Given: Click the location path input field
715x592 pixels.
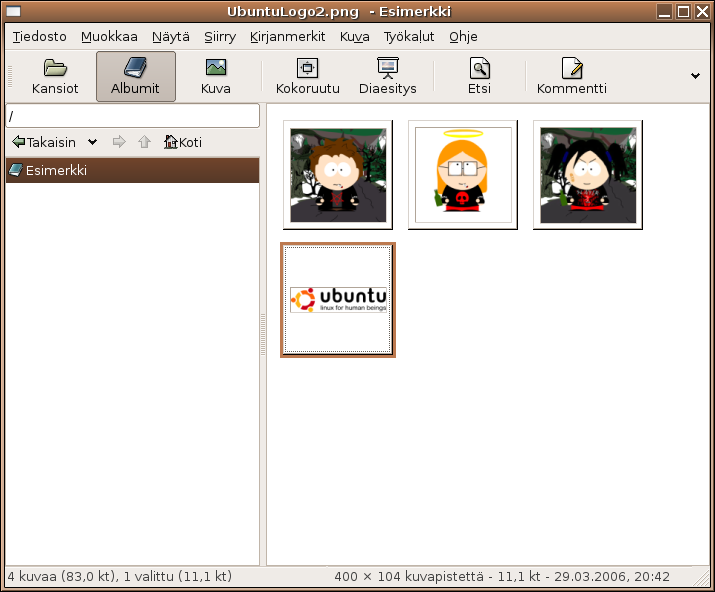Looking at the screenshot, I should tap(133, 116).
